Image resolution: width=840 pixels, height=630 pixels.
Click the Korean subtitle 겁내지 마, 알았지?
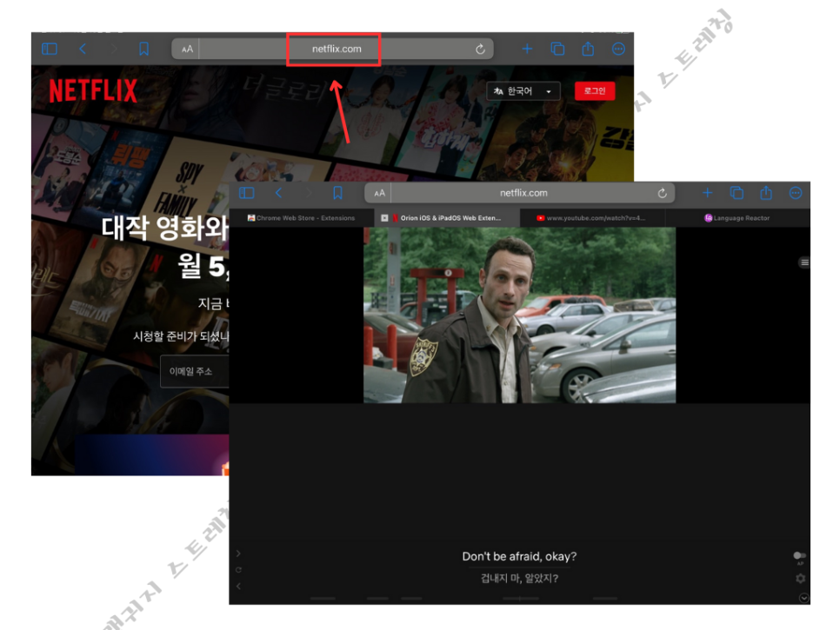pos(519,578)
